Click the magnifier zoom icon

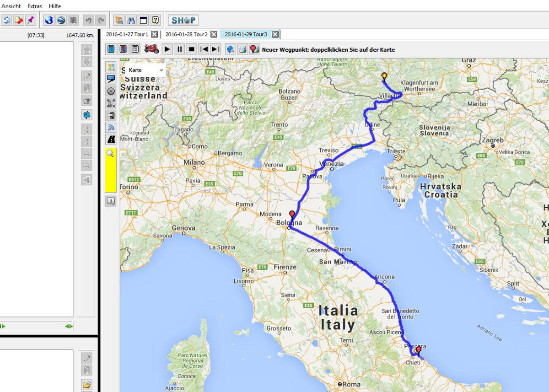110,154
